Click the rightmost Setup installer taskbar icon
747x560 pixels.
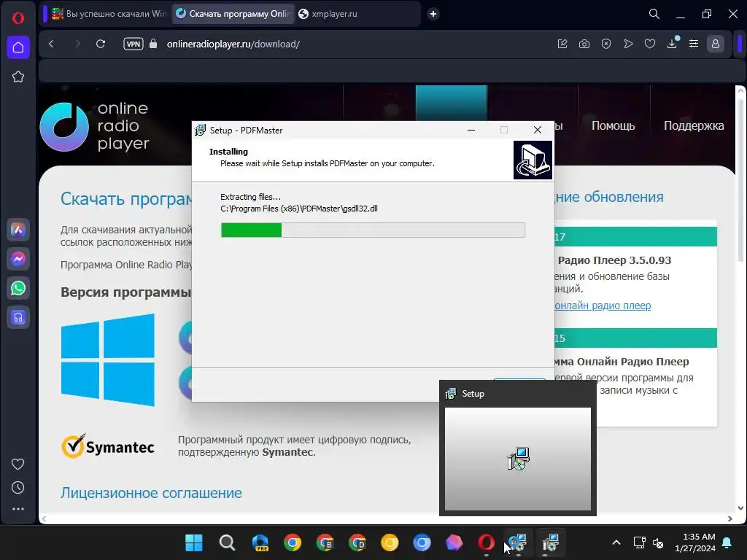click(x=551, y=542)
